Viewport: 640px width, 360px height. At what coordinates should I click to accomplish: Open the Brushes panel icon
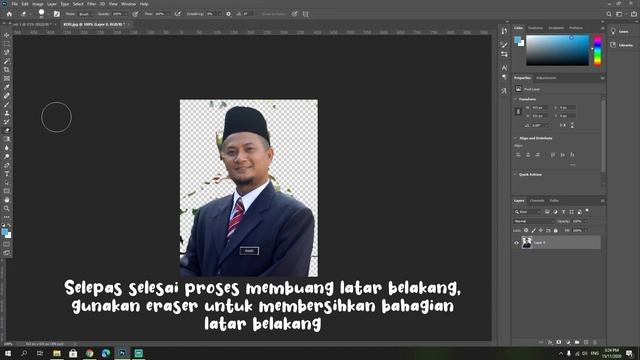point(504,44)
